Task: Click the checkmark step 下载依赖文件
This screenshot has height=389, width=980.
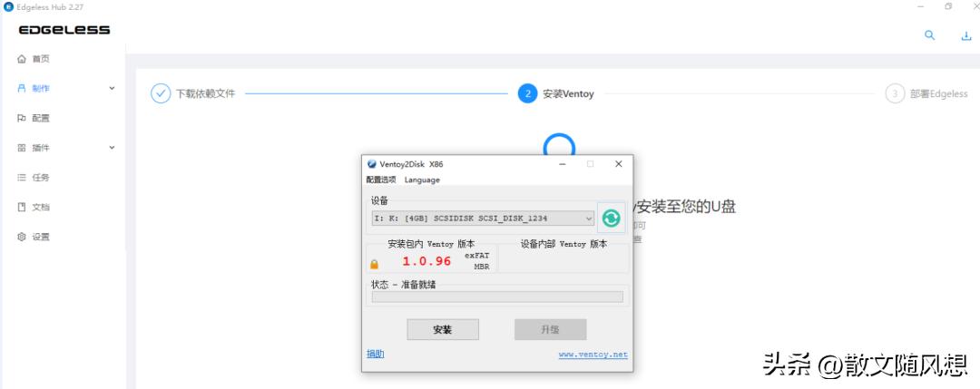Action: click(161, 93)
